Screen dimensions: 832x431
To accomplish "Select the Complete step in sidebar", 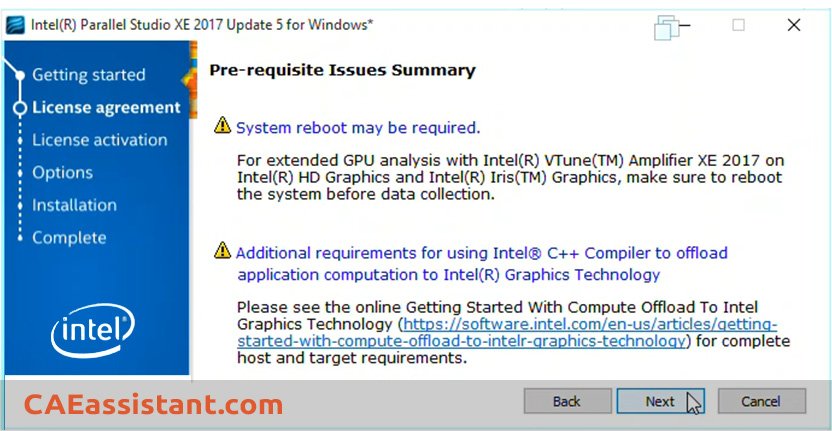I will (69, 238).
